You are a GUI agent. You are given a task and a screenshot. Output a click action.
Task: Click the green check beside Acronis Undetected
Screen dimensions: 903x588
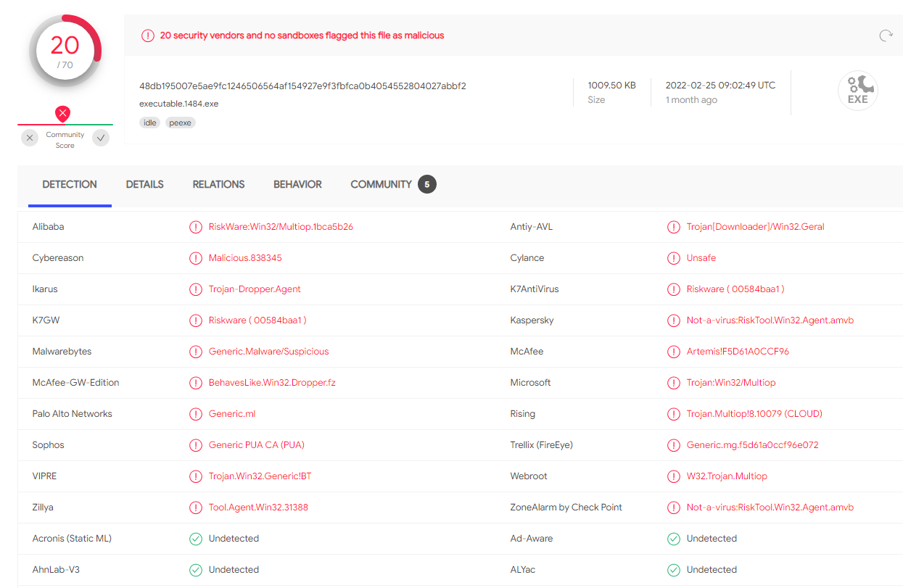pyautogui.click(x=196, y=539)
